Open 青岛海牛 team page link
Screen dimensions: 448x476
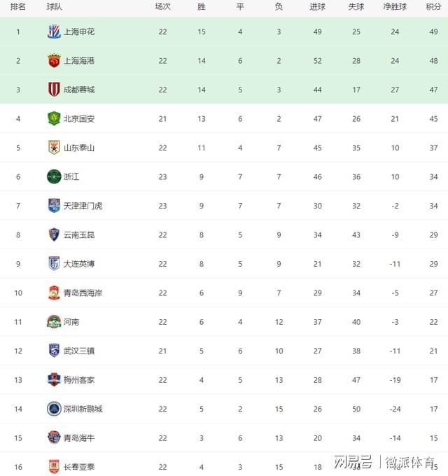(x=79, y=437)
